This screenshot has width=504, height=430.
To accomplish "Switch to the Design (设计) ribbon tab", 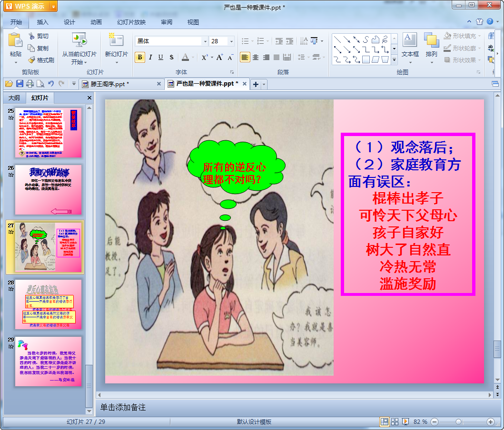I will point(69,22).
